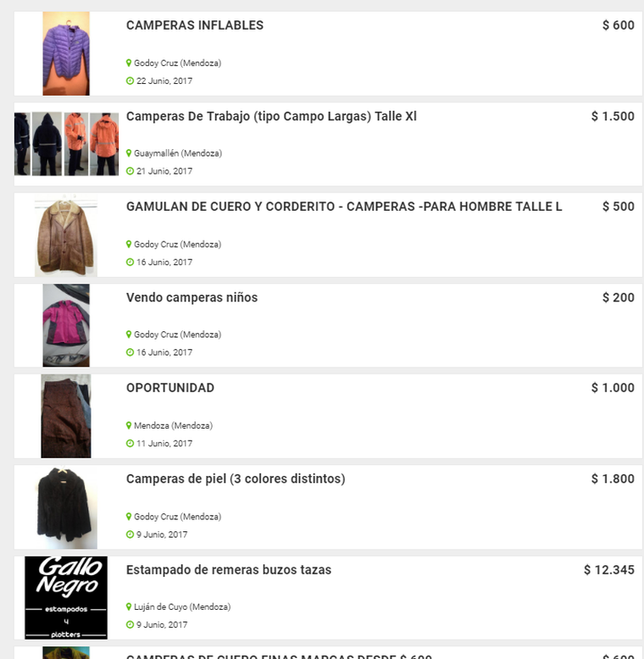Viewport: 644px width, 659px height.
Task: Click the $ 12.345 price label
Action: [609, 570]
